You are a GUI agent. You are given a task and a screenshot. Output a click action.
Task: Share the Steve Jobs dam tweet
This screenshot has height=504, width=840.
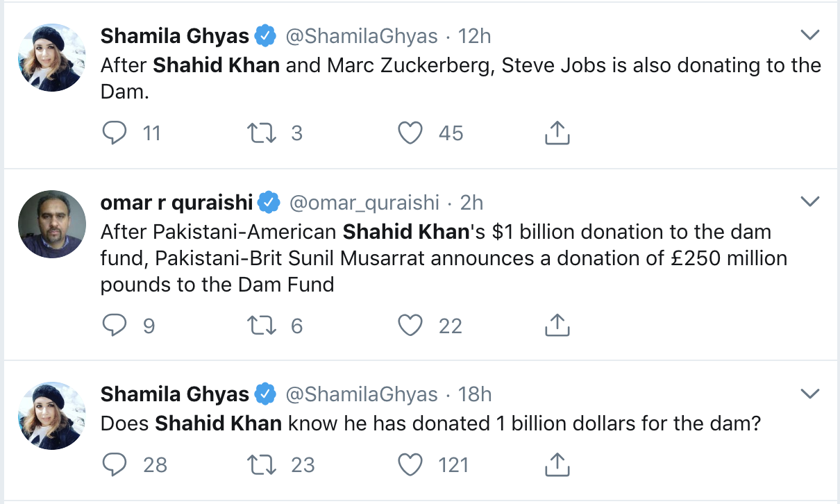pos(557,133)
